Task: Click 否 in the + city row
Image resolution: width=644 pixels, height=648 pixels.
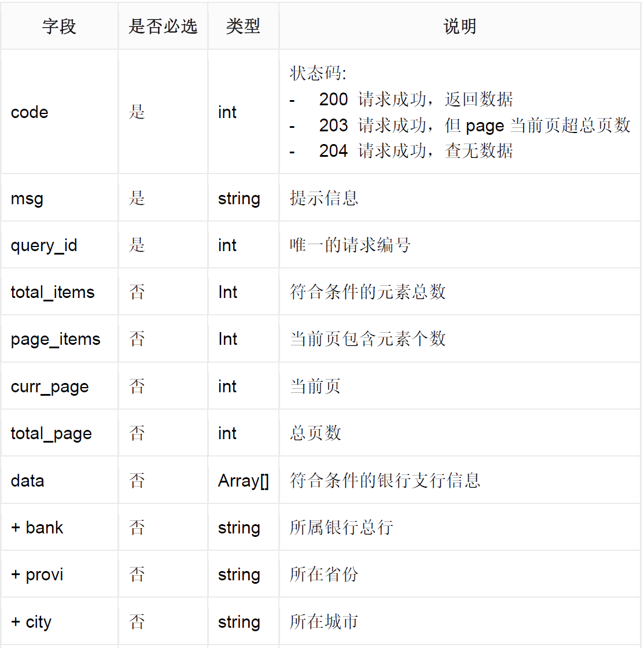Action: 137,621
